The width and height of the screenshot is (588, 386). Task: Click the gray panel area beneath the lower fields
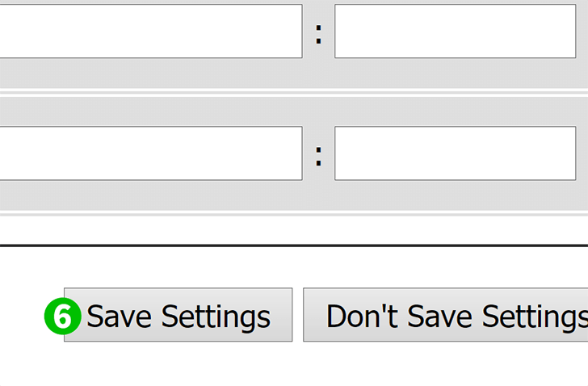294,195
